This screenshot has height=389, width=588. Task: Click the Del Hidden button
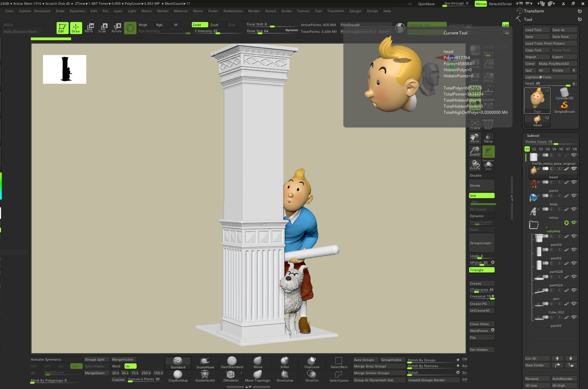482,350
